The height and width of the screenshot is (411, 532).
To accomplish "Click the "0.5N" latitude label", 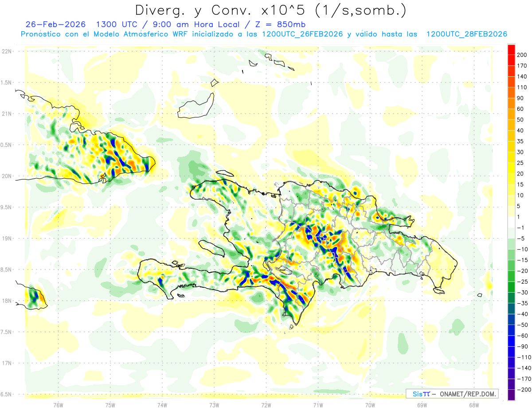I will (x=7, y=145).
